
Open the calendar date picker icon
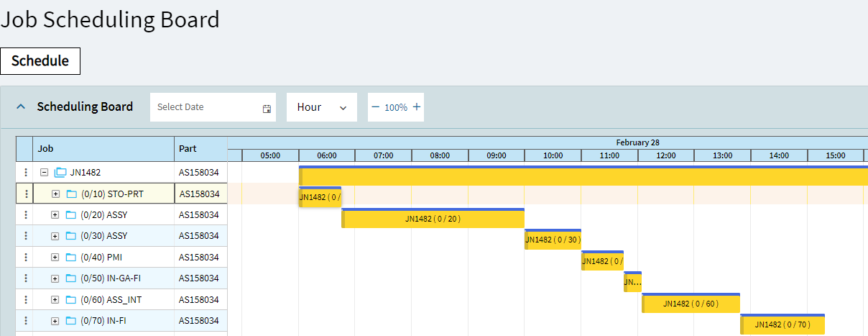[x=267, y=108]
